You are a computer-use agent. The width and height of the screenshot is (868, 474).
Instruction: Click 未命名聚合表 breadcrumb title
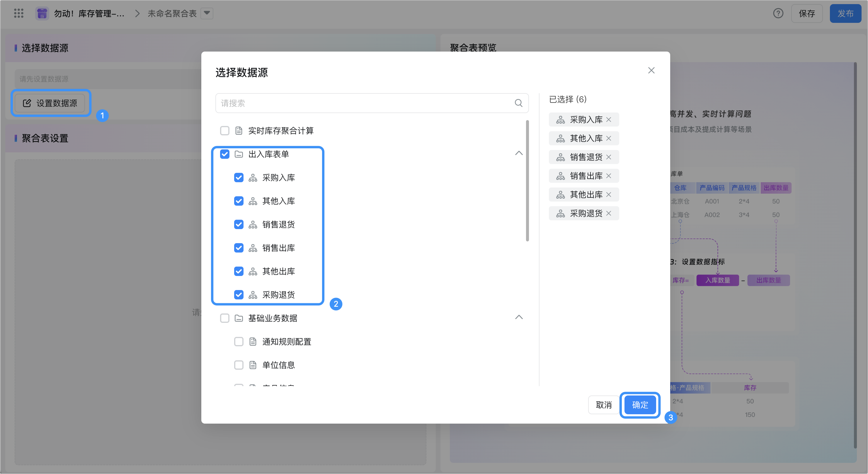(x=172, y=13)
